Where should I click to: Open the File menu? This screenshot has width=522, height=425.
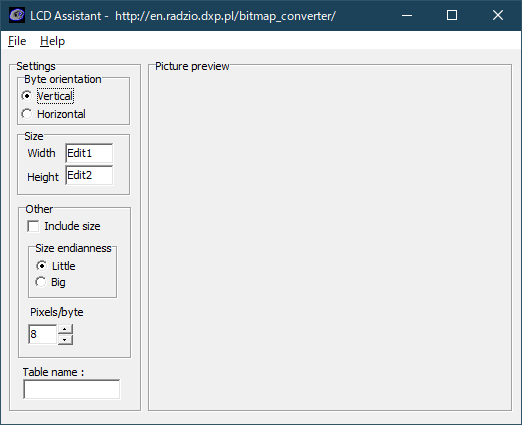tap(17, 41)
